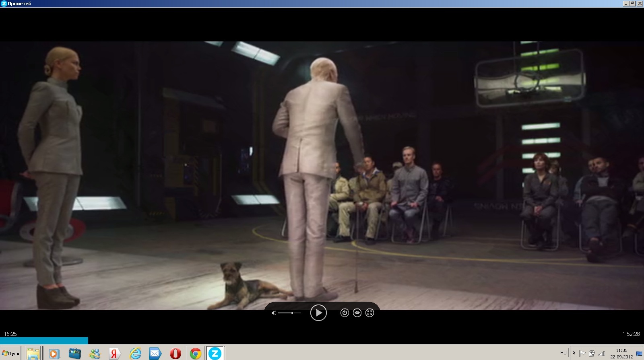This screenshot has height=360, width=644.
Task: Launch Google Chrome from taskbar
Action: point(196,354)
